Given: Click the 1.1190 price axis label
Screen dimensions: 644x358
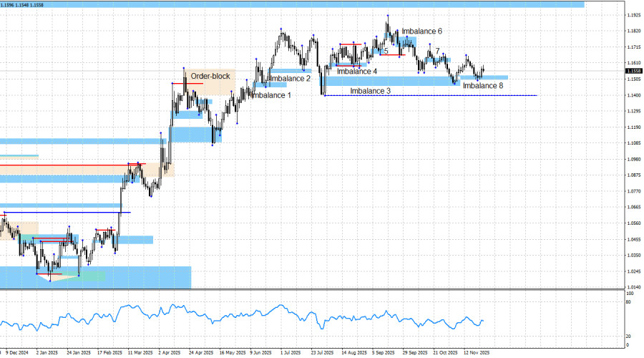Looking at the screenshot, I should 634,127.
